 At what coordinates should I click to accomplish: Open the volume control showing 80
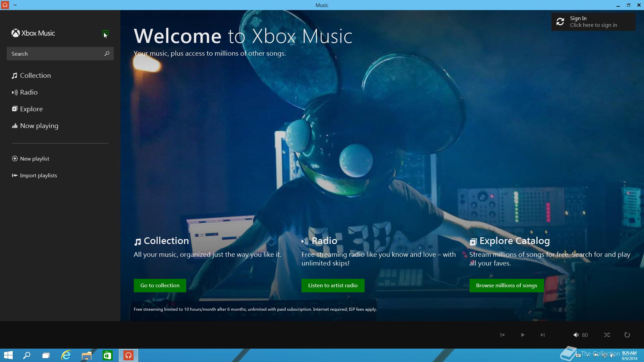(580, 335)
